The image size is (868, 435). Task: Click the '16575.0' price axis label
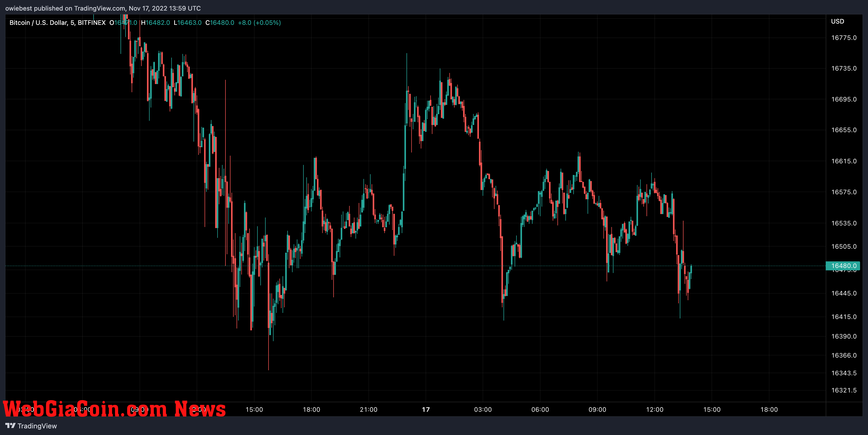pyautogui.click(x=844, y=192)
